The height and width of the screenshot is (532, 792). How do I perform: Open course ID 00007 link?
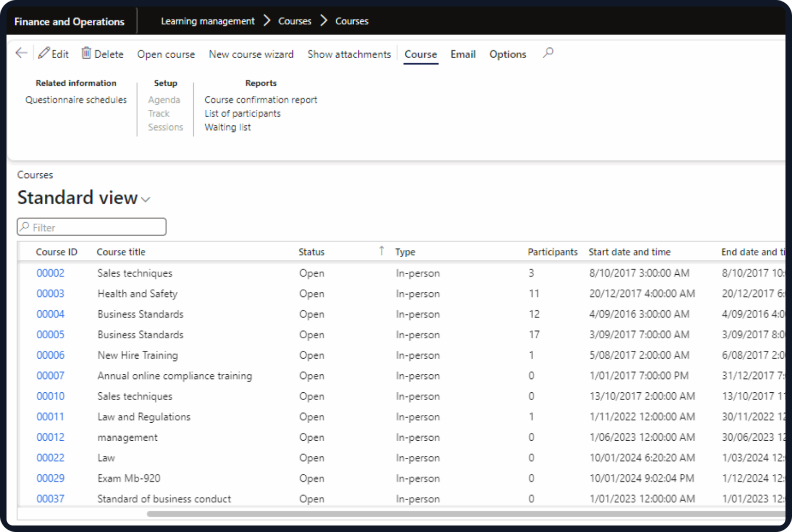click(51, 376)
